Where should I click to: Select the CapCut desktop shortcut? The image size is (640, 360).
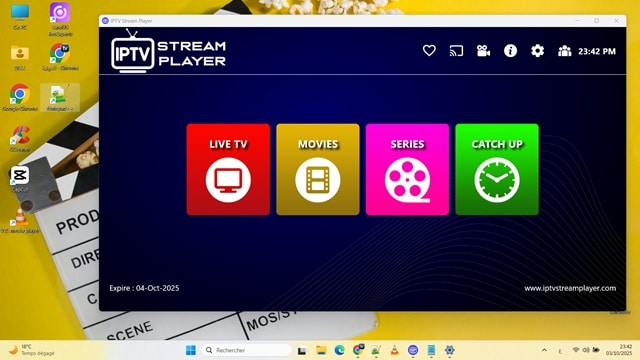[x=20, y=179]
